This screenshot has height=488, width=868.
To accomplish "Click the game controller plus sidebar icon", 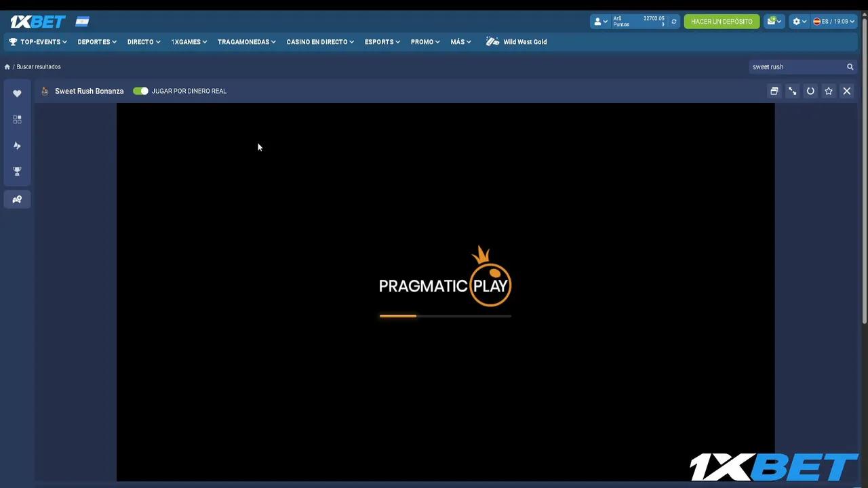I will click(x=17, y=199).
